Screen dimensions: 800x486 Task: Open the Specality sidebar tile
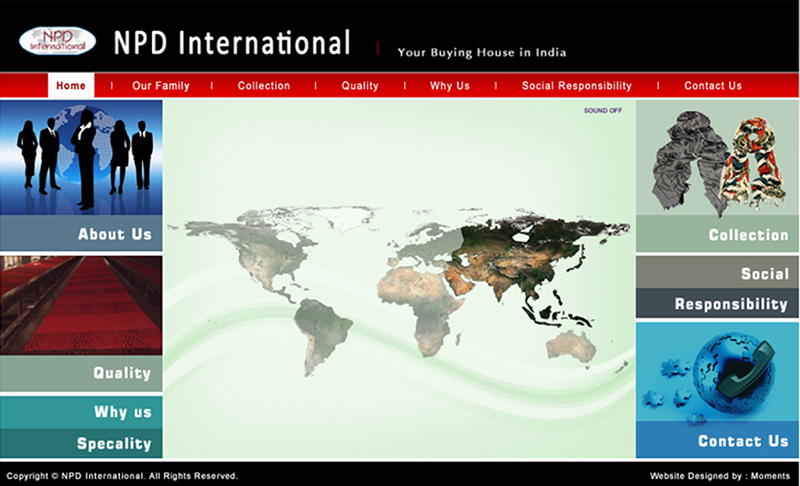81,443
